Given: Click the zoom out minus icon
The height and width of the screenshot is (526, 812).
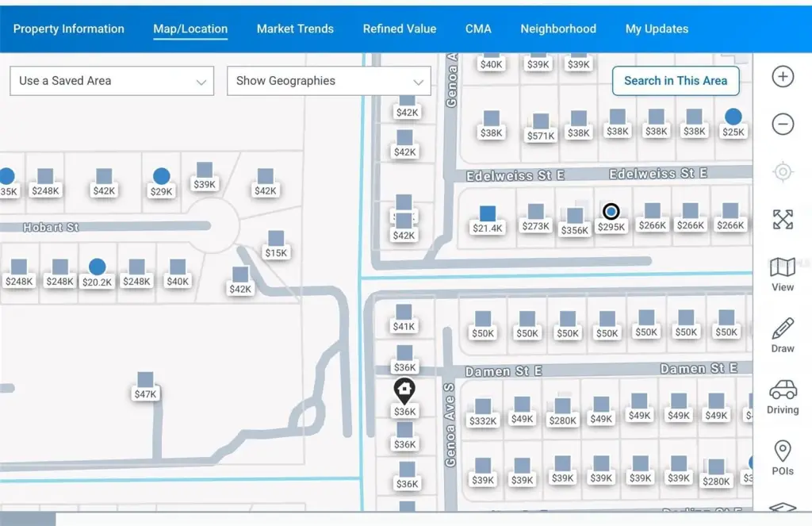Looking at the screenshot, I should coord(783,125).
